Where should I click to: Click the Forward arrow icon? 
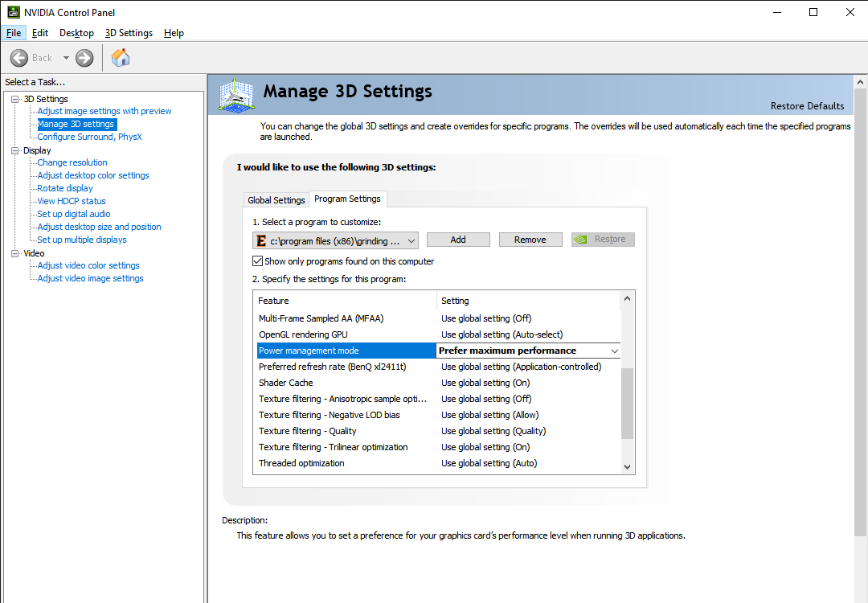click(x=84, y=58)
